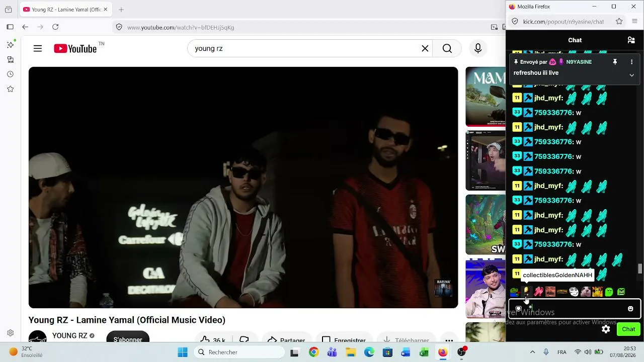Viewport: 644px width, 362px height.
Task: Select the Young RZ - Lamine Yamal tab
Action: coord(65,10)
